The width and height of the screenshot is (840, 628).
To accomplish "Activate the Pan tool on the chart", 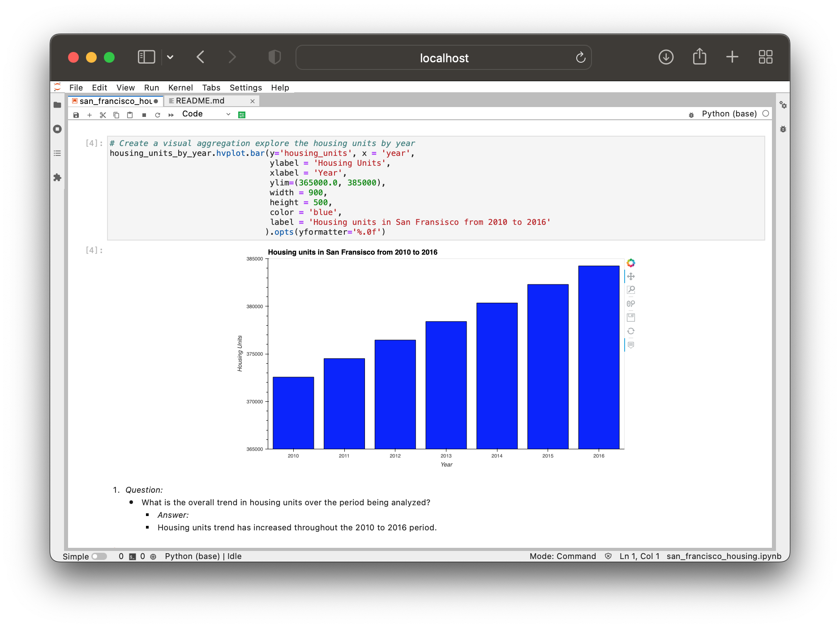I will [631, 276].
